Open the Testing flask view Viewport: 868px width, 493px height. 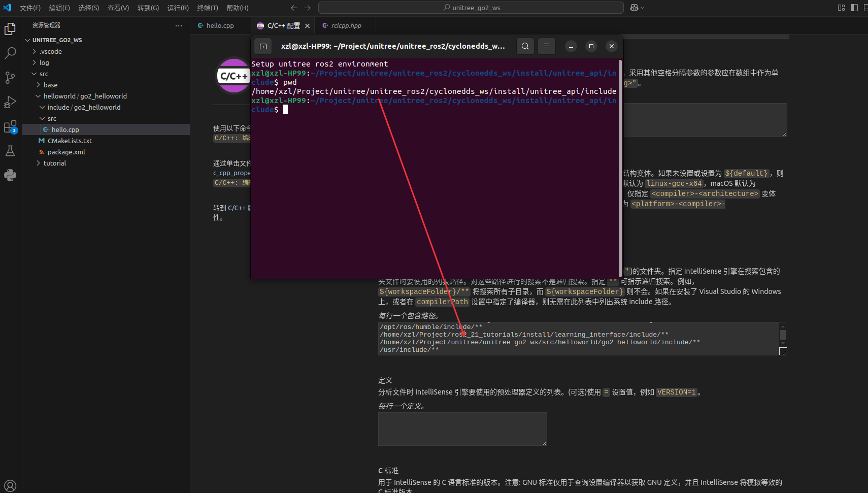tap(10, 151)
